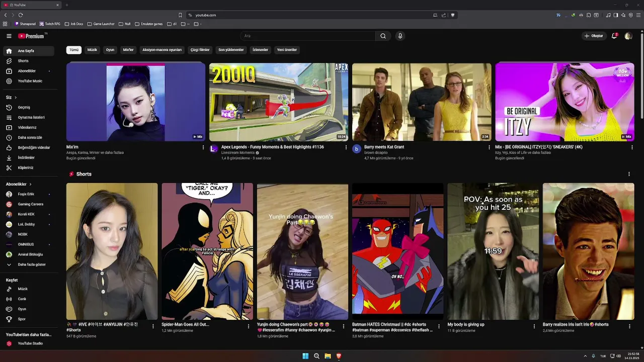
Task: Open İndirilenler downloads page
Action: (29, 157)
